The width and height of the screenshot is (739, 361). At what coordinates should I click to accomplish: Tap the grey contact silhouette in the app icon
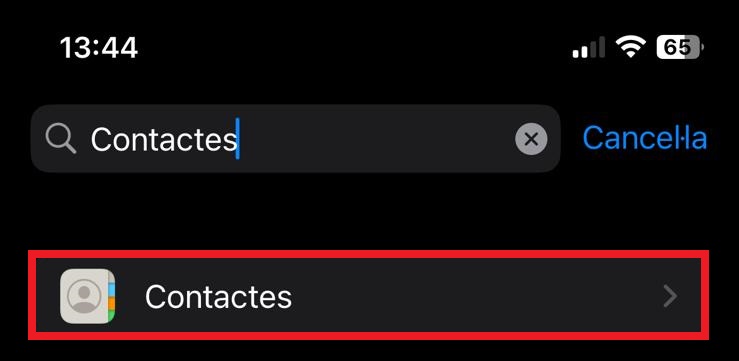click(x=84, y=296)
